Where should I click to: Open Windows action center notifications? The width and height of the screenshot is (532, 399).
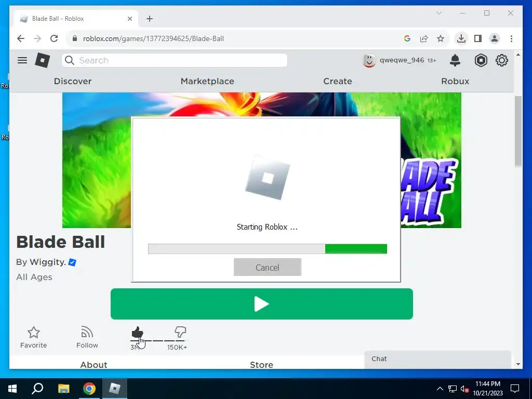coord(515,389)
